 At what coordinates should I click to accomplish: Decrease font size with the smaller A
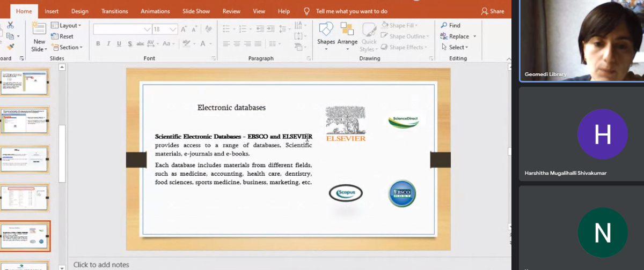click(x=194, y=29)
